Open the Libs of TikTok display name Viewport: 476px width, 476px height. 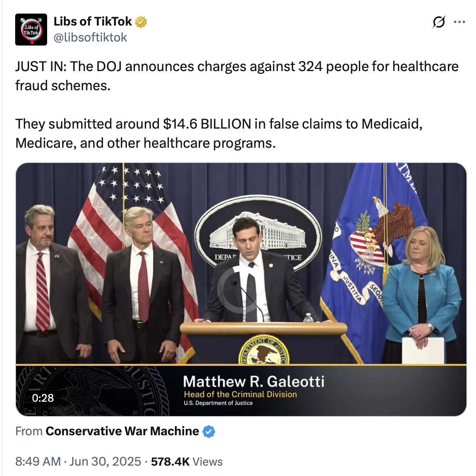[93, 22]
